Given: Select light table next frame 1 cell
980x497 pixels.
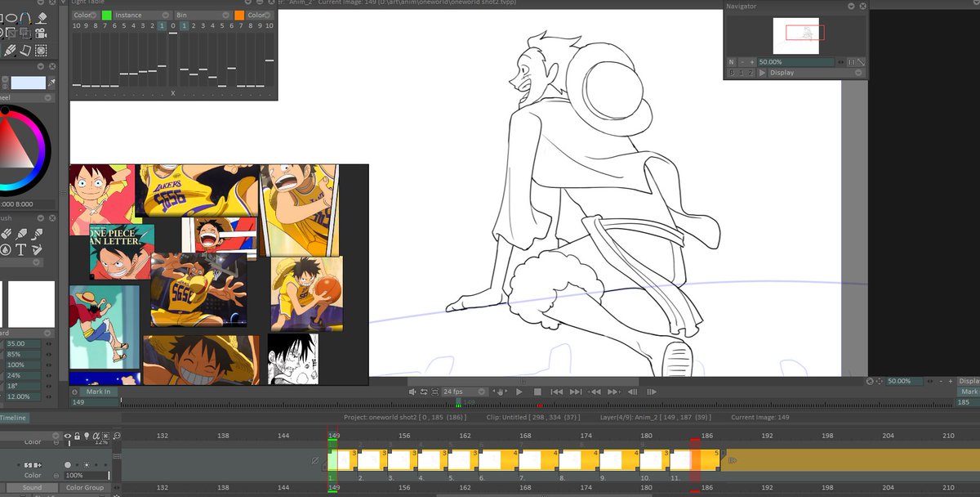Looking at the screenshot, I should pyautogui.click(x=185, y=26).
